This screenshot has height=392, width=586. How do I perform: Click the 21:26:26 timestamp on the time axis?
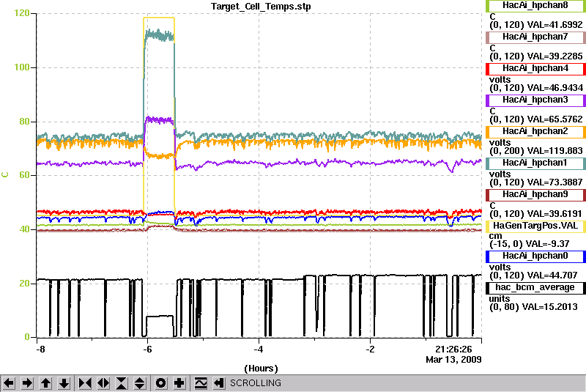point(453,350)
